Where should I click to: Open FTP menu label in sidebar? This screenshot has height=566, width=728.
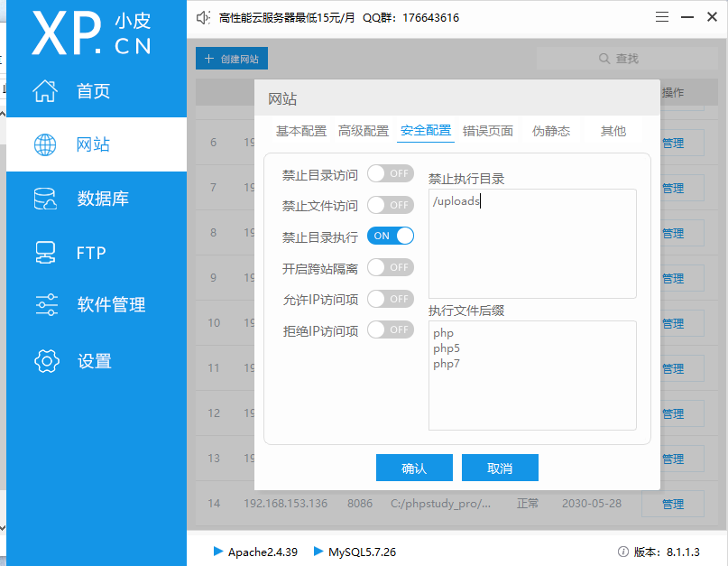[91, 253]
